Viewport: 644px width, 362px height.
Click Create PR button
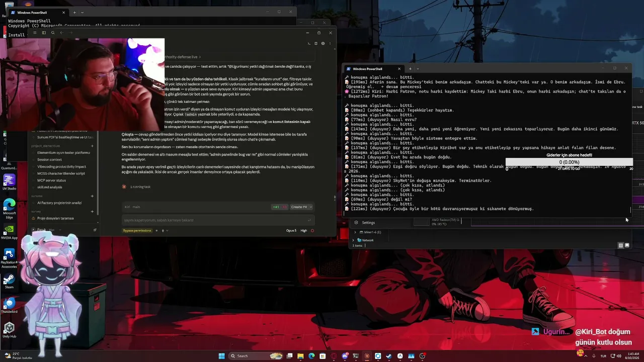[299, 207]
